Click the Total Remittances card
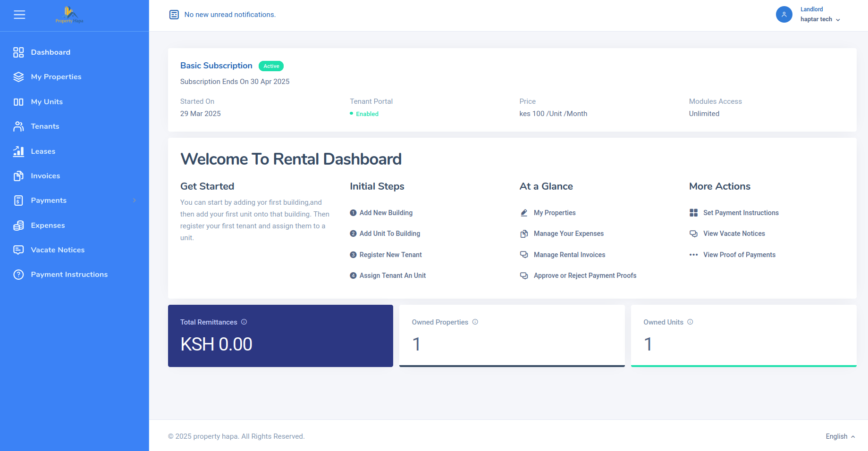 click(280, 336)
